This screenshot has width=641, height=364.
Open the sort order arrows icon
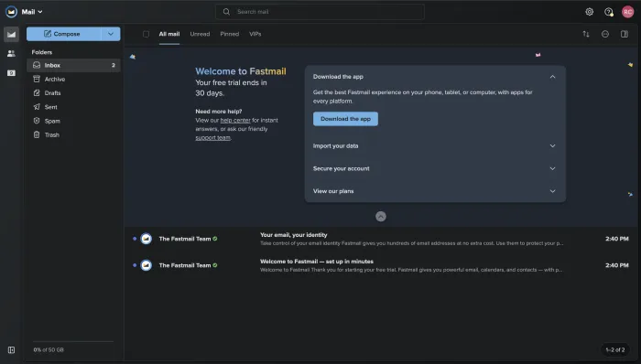tap(586, 34)
